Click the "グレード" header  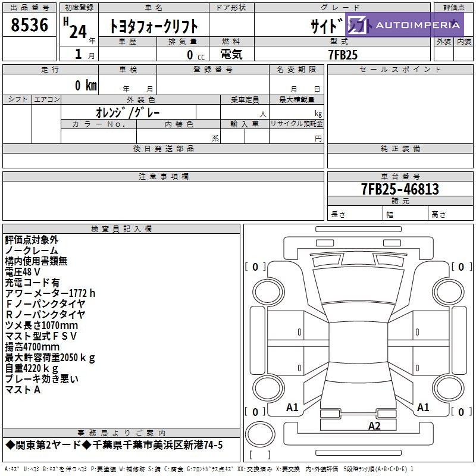tap(342, 8)
